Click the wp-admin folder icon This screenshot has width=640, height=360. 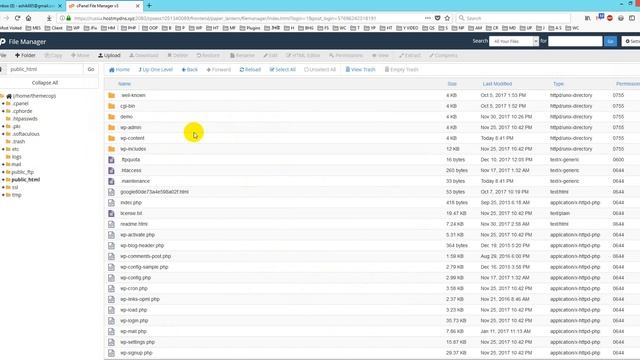[111, 127]
